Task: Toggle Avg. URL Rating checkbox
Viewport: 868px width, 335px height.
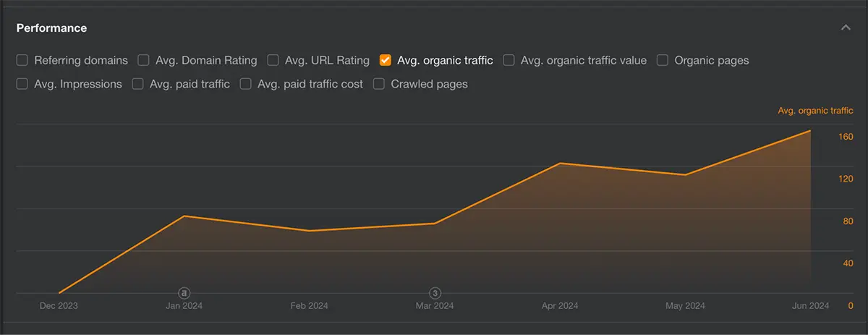Action: [273, 61]
